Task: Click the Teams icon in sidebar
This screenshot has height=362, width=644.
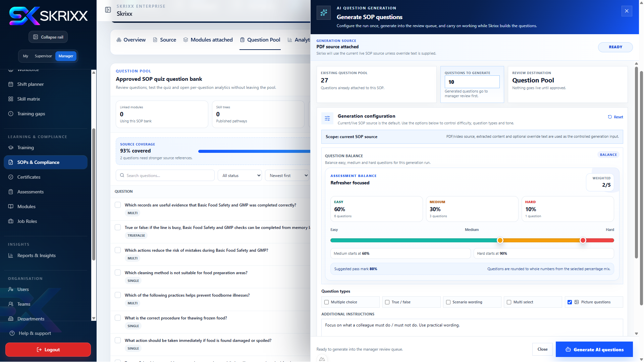Action: tap(11, 304)
